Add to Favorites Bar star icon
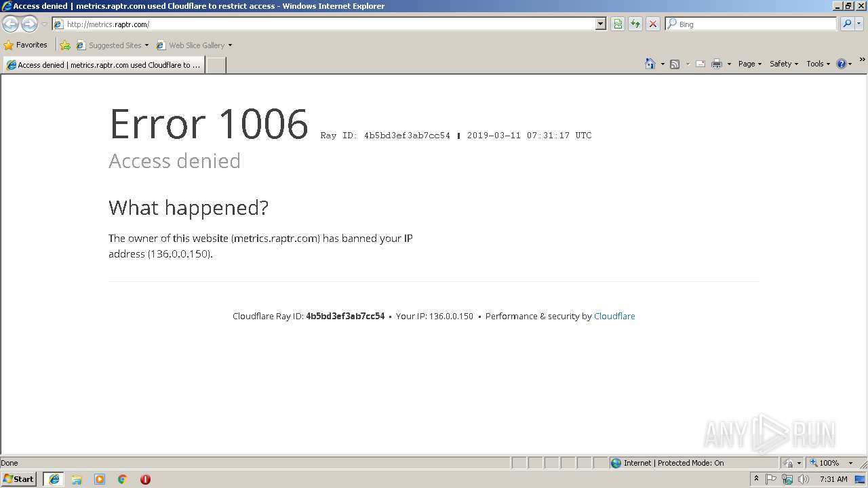The height and width of the screenshot is (488, 868). pos(65,45)
